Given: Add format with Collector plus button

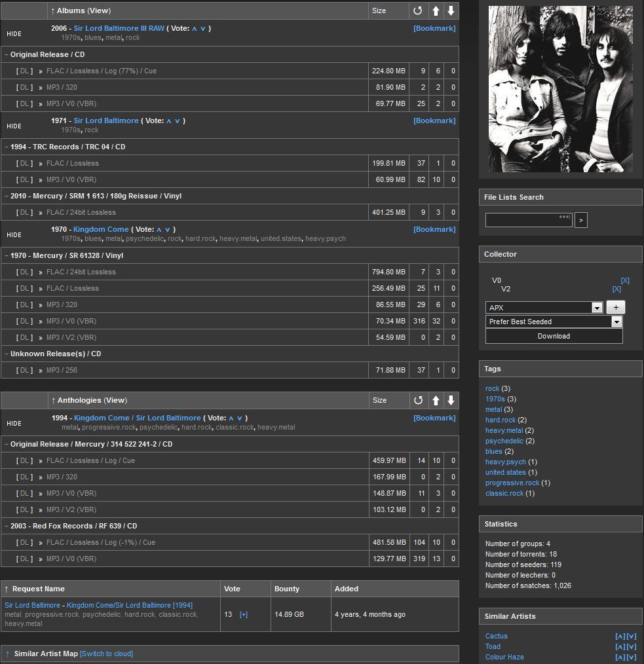Looking at the screenshot, I should point(616,307).
